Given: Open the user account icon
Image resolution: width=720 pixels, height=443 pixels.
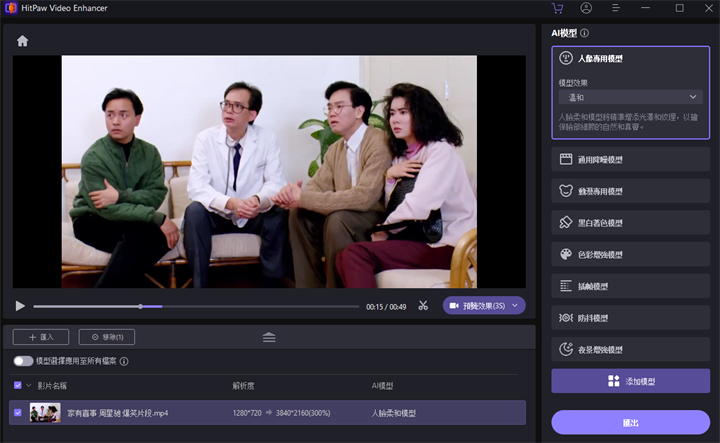Looking at the screenshot, I should [586, 8].
